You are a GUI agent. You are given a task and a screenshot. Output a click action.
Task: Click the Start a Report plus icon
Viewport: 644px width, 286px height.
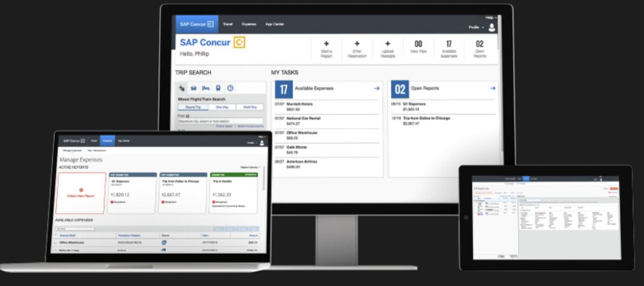[326, 44]
